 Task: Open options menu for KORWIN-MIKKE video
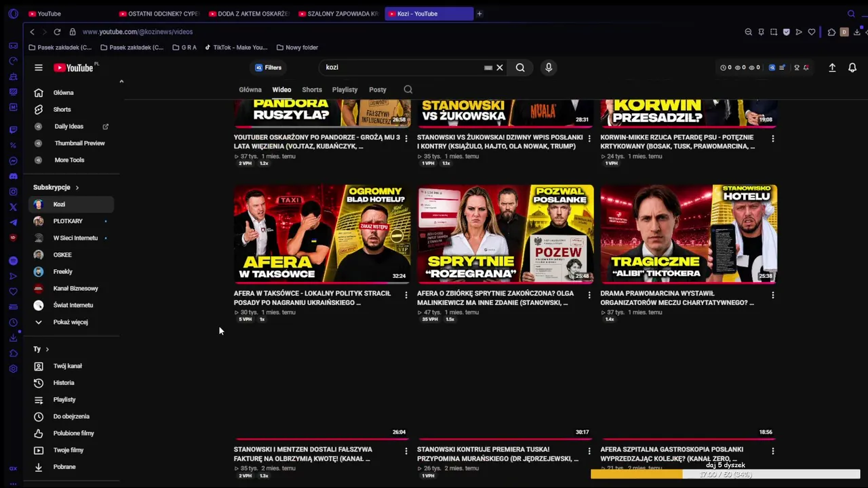pyautogui.click(x=772, y=138)
